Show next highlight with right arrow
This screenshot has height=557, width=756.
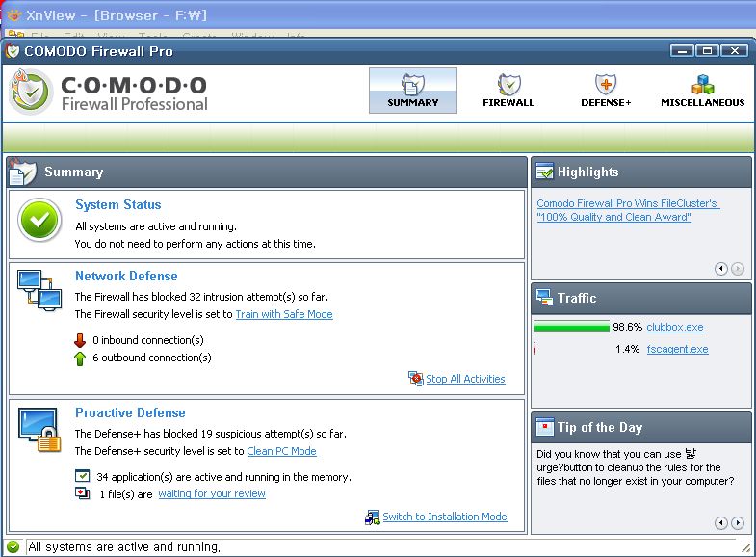pyautogui.click(x=738, y=269)
